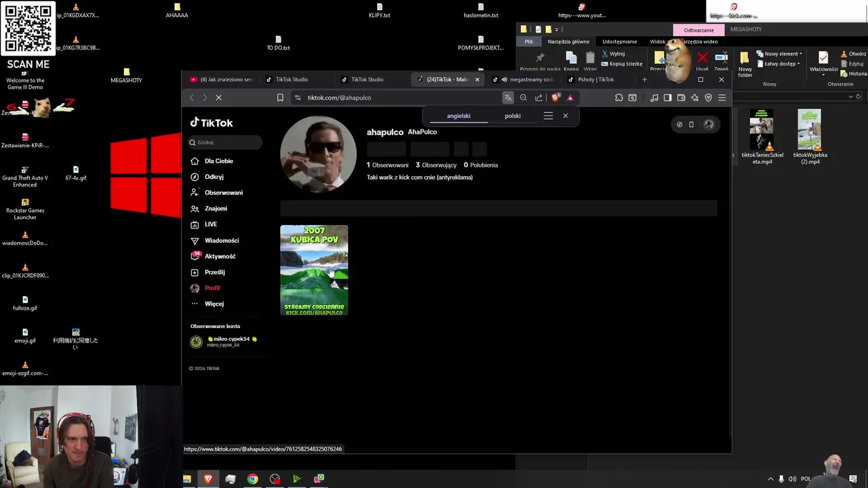Viewport: 868px width, 488px height.
Task: Click the Brave bookmark icon
Action: [280, 98]
